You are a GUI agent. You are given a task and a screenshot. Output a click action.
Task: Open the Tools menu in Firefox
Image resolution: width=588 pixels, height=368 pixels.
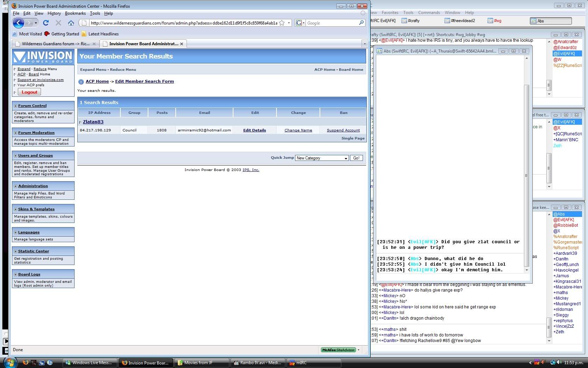(95, 13)
